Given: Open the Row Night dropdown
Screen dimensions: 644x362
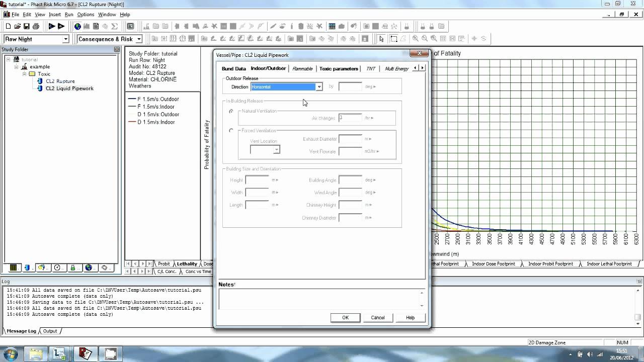Looking at the screenshot, I should coord(65,39).
